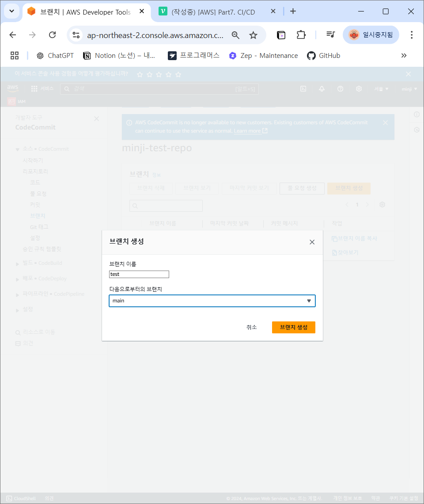Image resolution: width=424 pixels, height=504 pixels.
Task: Close the Part7. CI/CD tab
Action: click(273, 11)
